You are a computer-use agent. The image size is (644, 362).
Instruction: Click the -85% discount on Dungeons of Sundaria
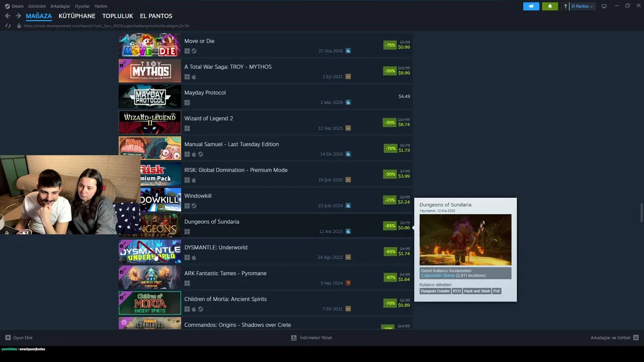coord(390,226)
